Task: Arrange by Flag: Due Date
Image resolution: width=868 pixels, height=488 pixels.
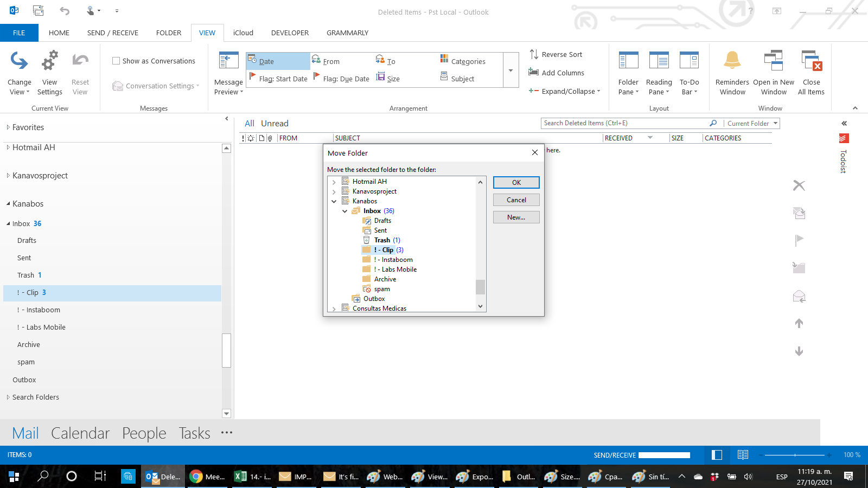Action: (x=342, y=79)
